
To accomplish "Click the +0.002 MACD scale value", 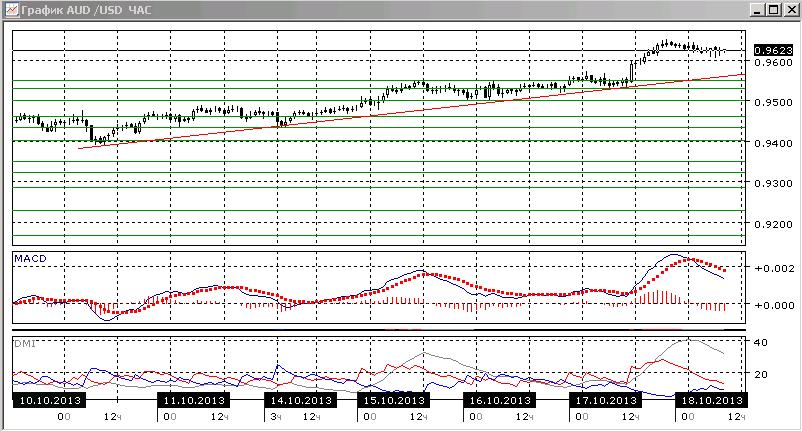I will [774, 268].
